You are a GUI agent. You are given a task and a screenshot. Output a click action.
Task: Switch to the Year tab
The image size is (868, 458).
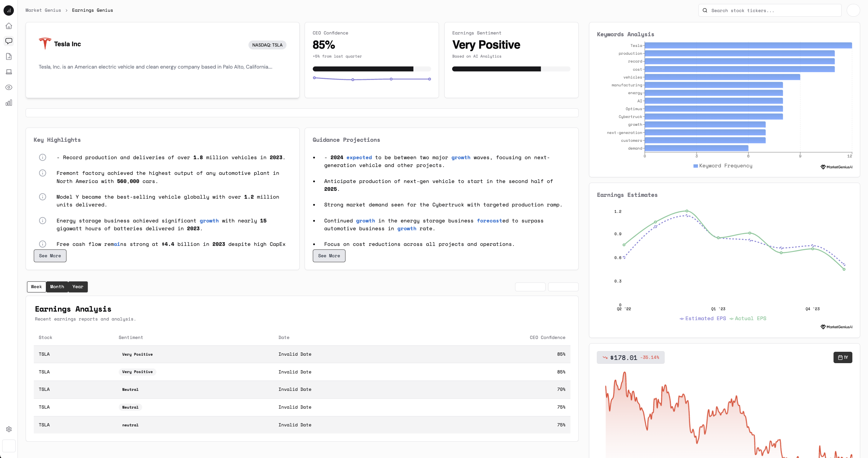point(78,287)
